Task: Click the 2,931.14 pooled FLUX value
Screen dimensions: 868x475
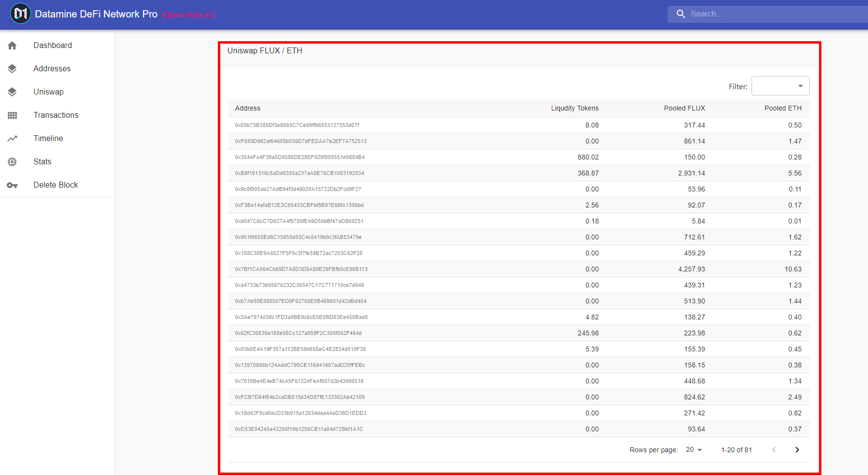Action: [691, 173]
